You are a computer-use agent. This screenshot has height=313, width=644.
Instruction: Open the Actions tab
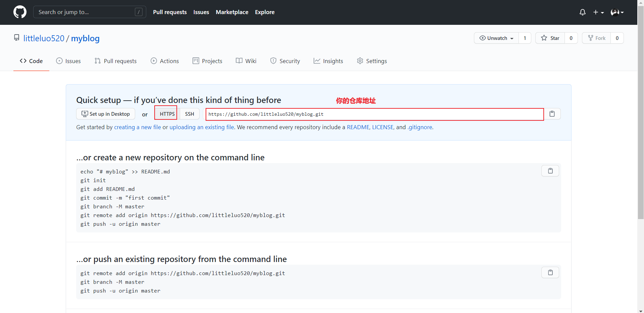click(165, 61)
